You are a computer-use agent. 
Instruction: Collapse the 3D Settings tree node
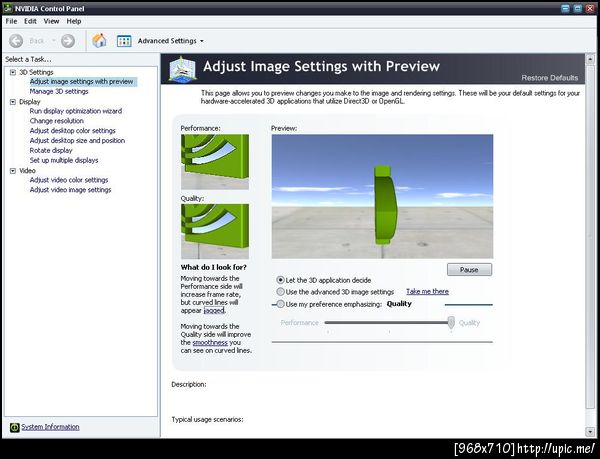[x=13, y=72]
